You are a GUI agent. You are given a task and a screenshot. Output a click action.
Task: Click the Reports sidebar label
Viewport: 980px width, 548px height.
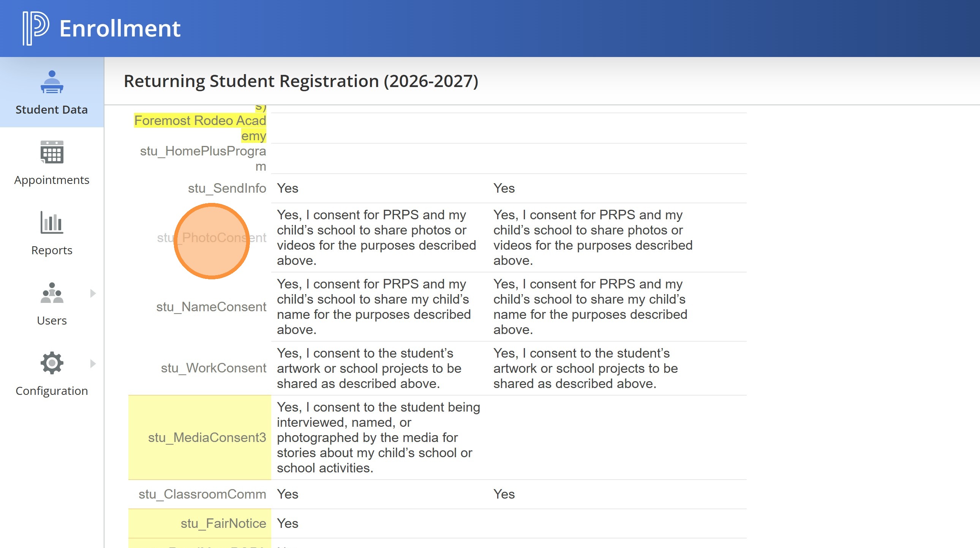(52, 250)
